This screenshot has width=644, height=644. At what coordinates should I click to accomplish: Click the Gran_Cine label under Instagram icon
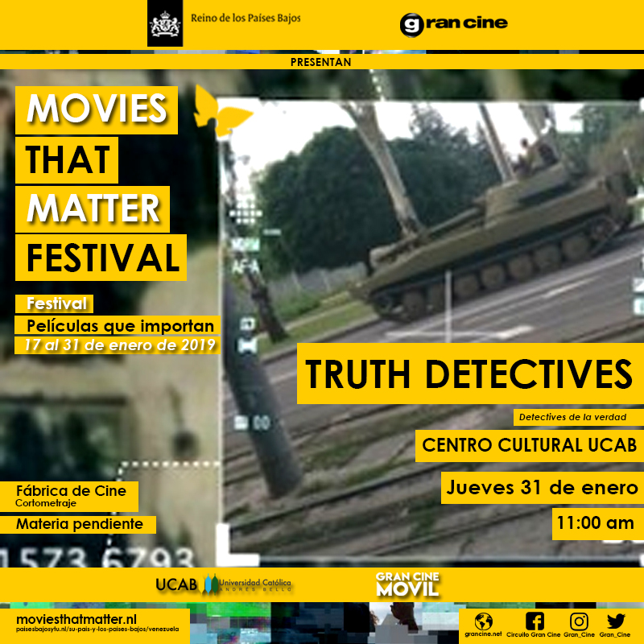[x=579, y=634]
